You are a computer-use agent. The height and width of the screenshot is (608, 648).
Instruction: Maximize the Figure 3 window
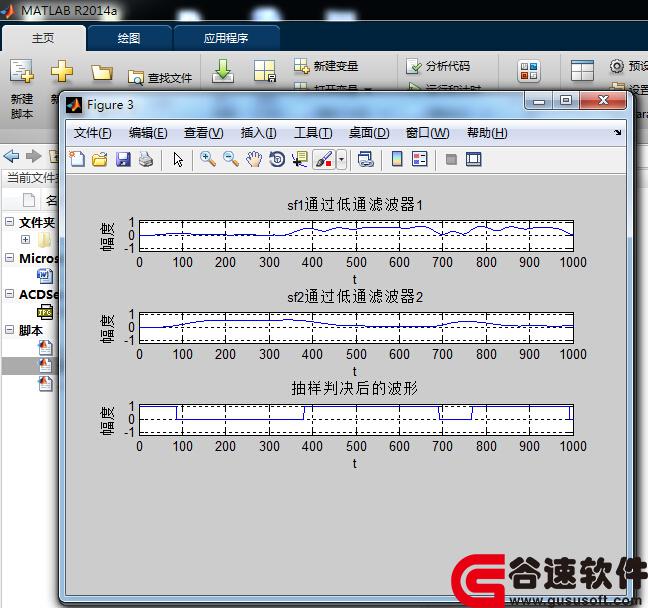(566, 100)
